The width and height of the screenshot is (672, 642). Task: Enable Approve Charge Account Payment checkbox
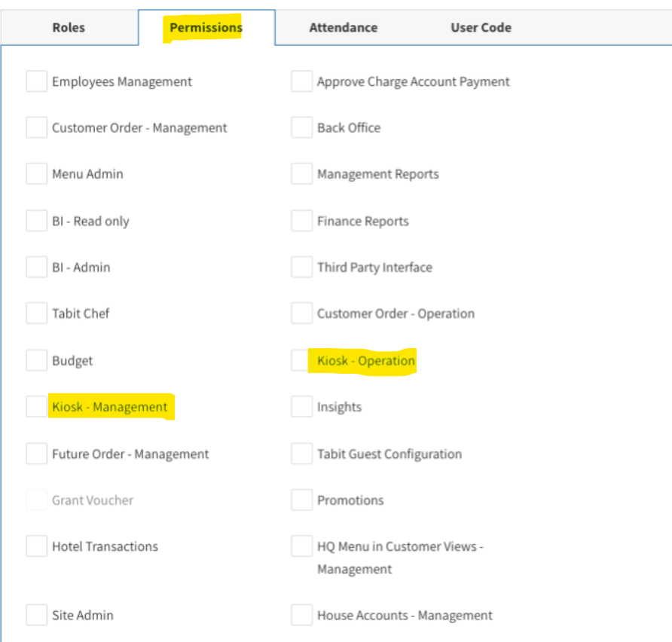click(x=302, y=81)
